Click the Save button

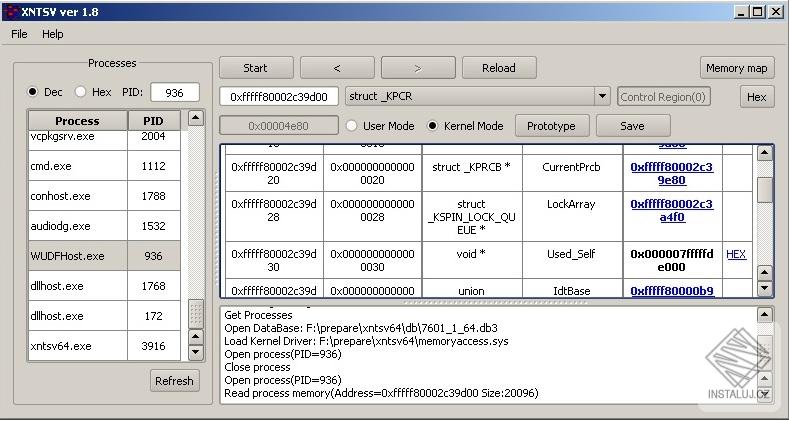click(633, 126)
